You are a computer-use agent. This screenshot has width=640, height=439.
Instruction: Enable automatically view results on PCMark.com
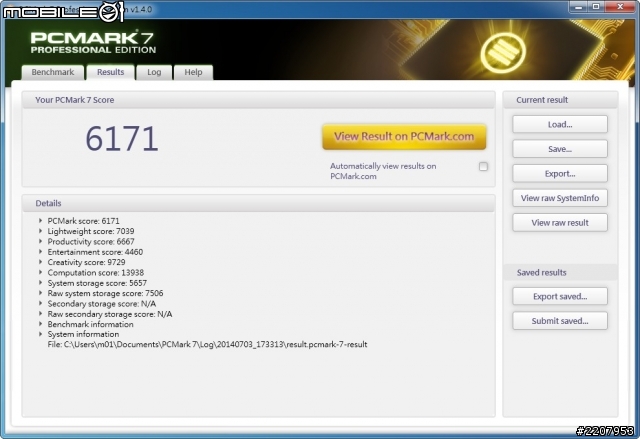pyautogui.click(x=483, y=166)
